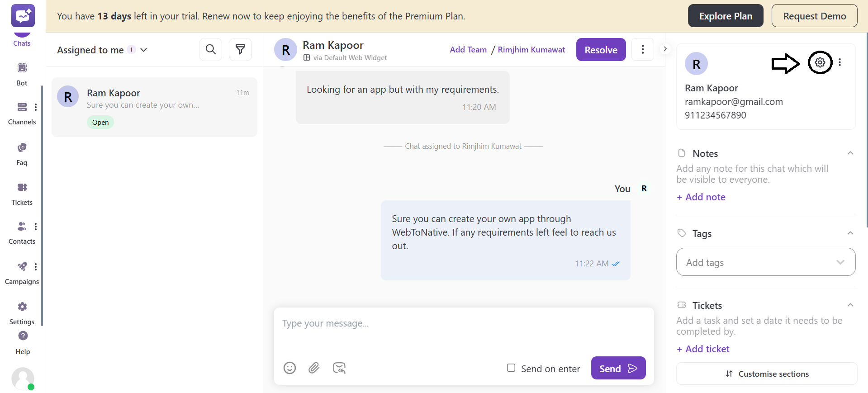
Task: Click the Explore Plan button
Action: (726, 16)
